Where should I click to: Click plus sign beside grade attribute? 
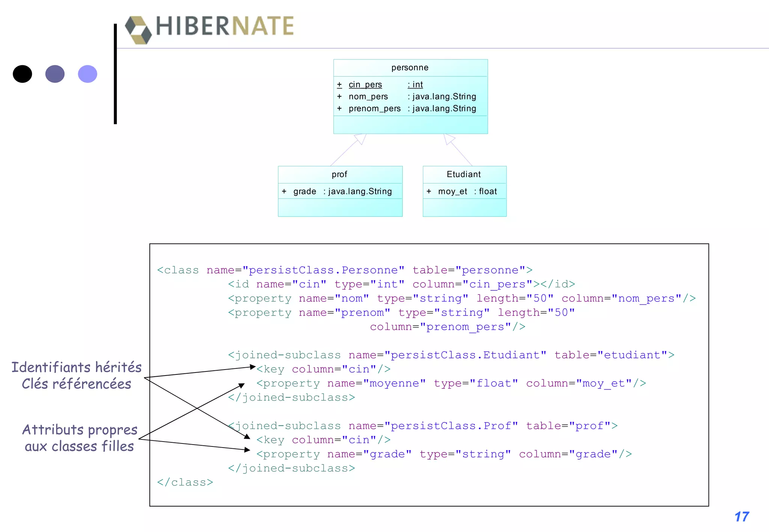tap(284, 192)
